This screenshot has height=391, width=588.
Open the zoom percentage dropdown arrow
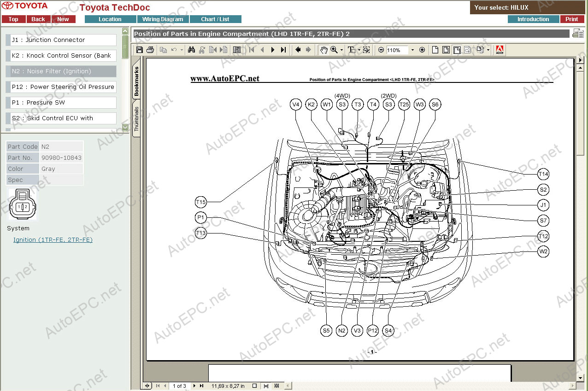(x=412, y=50)
